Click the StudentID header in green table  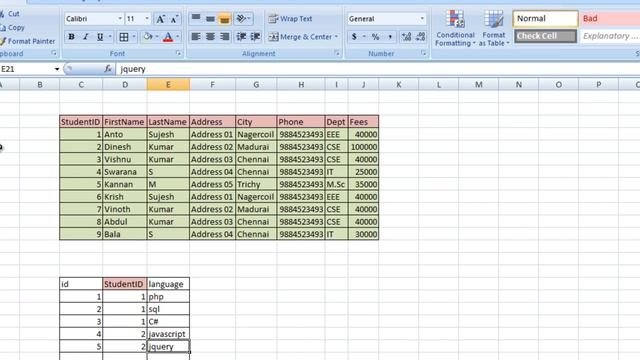pyautogui.click(x=81, y=122)
